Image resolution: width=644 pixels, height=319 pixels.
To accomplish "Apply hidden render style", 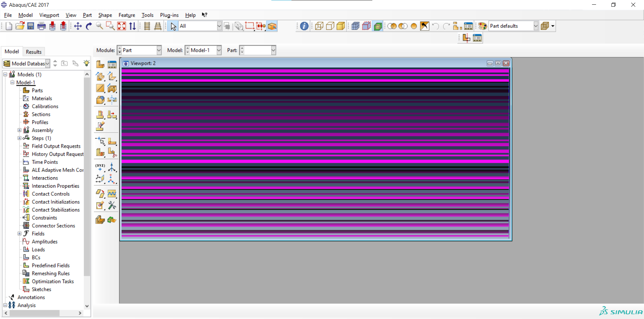I will point(330,26).
